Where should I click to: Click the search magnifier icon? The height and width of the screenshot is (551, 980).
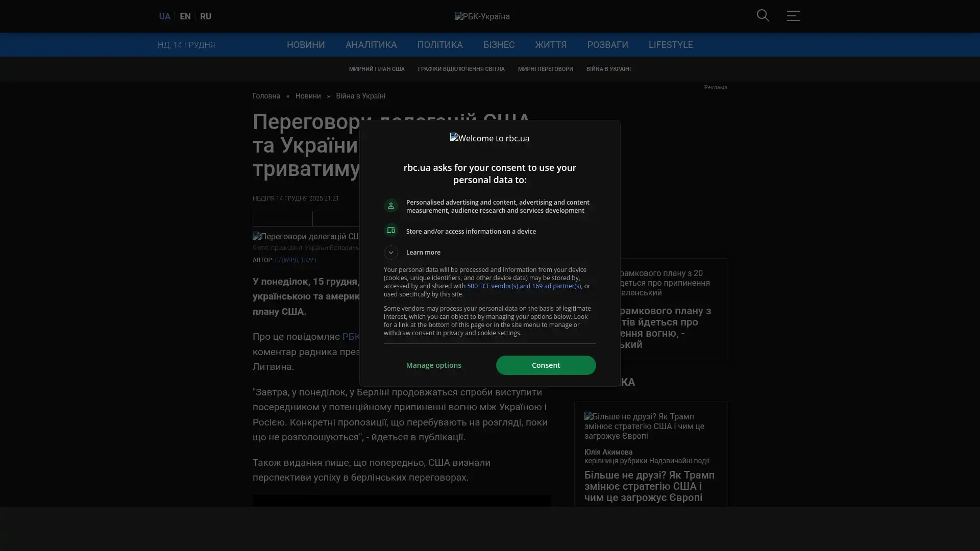pyautogui.click(x=763, y=16)
